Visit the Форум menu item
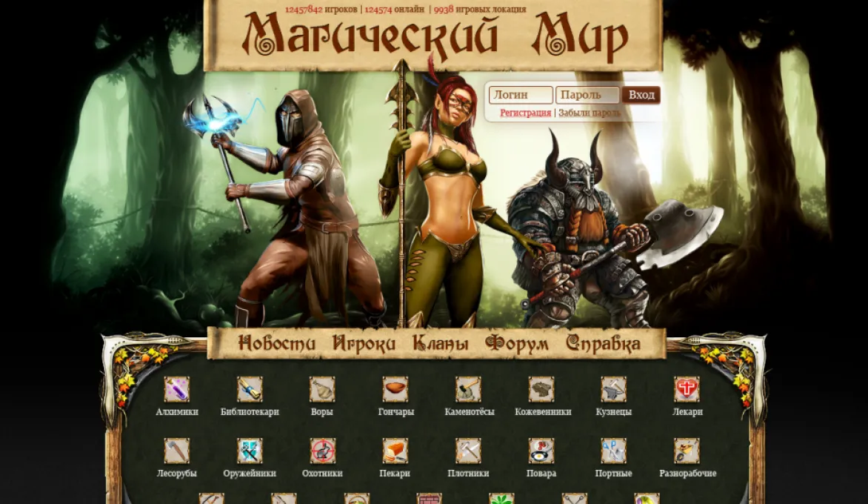 517,343
